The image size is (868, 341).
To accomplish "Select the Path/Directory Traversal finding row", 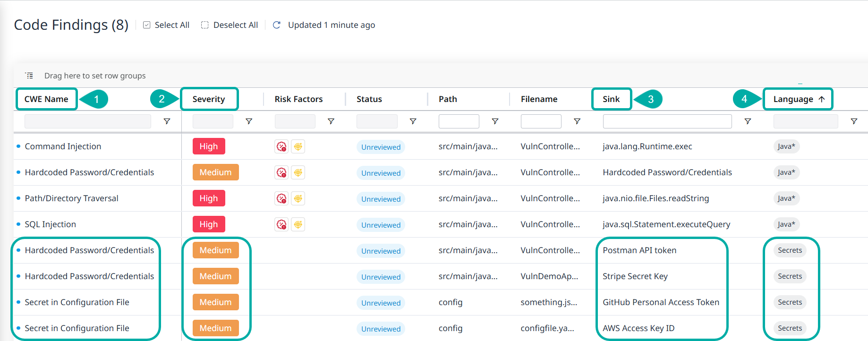I will pos(71,198).
